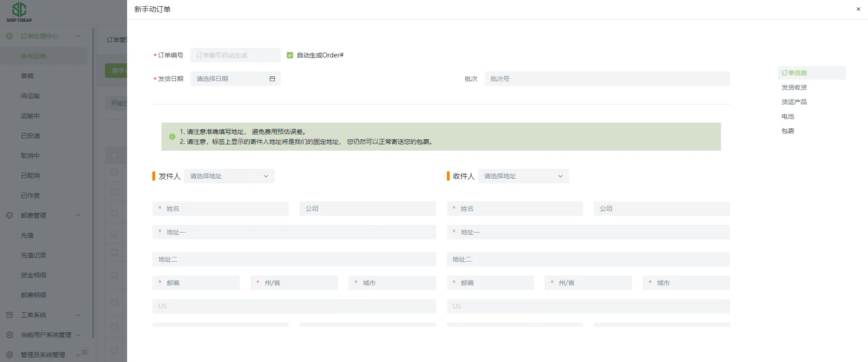Click the 订单处理中心 sidebar icon
The width and height of the screenshot is (868, 362).
(9, 36)
